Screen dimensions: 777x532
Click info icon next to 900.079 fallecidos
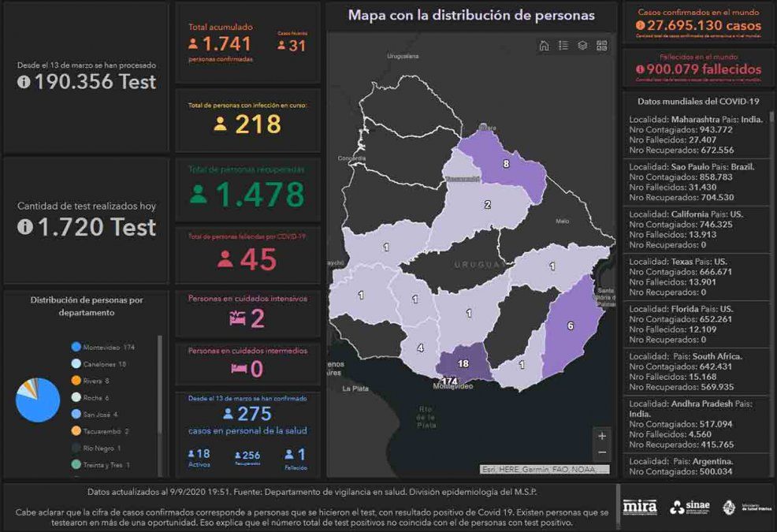click(x=640, y=69)
